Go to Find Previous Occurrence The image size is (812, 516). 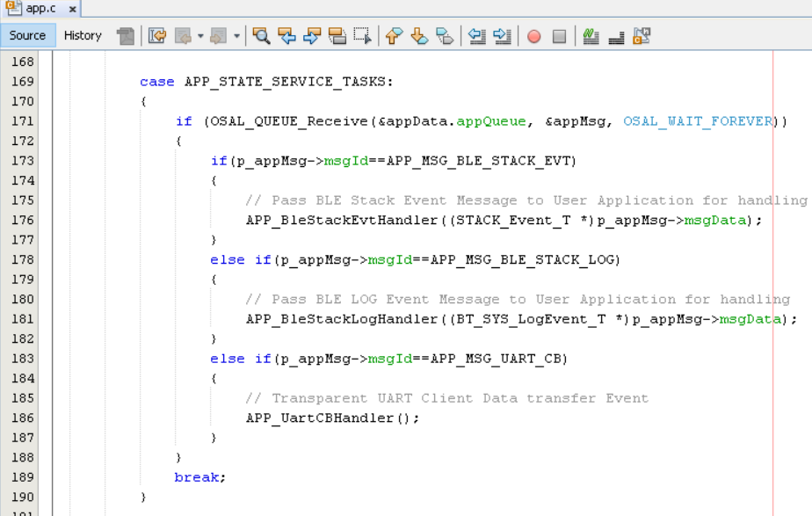[286, 36]
